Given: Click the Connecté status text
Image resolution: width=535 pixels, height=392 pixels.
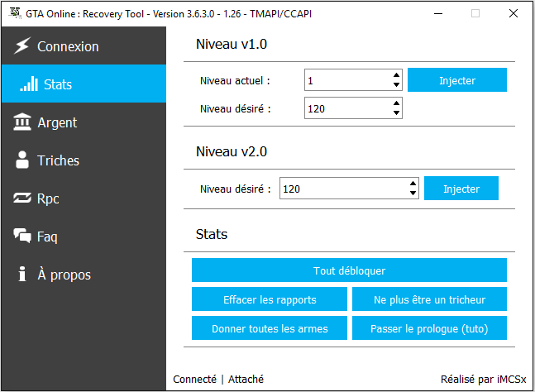Looking at the screenshot, I should pyautogui.click(x=194, y=379).
